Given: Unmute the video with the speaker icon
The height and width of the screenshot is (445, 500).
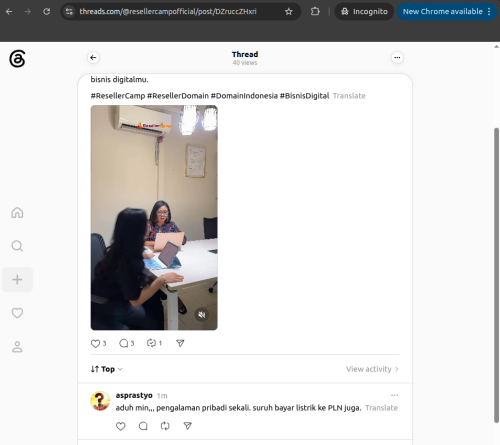Looking at the screenshot, I should click(x=202, y=315).
